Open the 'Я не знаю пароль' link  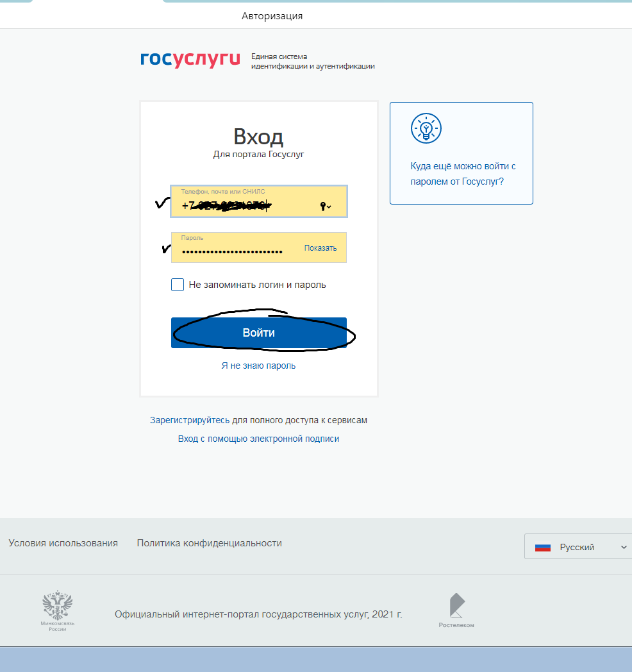pyautogui.click(x=258, y=365)
